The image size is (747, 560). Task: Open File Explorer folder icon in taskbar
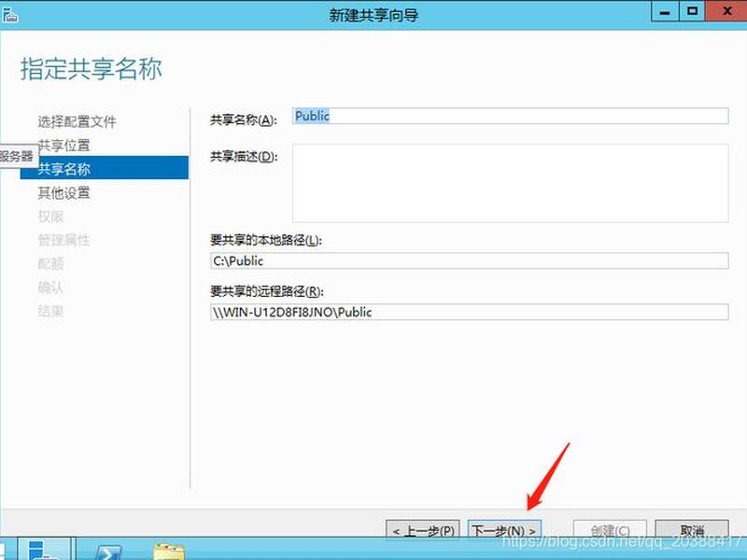pyautogui.click(x=169, y=552)
